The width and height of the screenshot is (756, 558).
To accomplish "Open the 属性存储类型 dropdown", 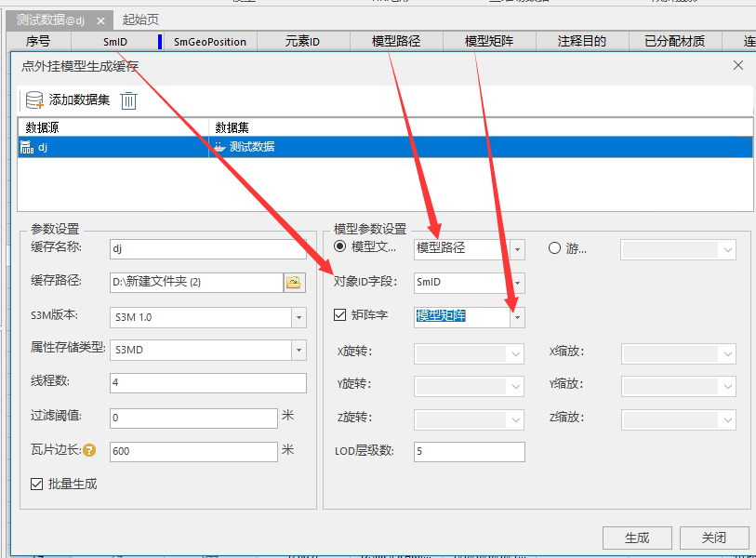I will click(298, 350).
